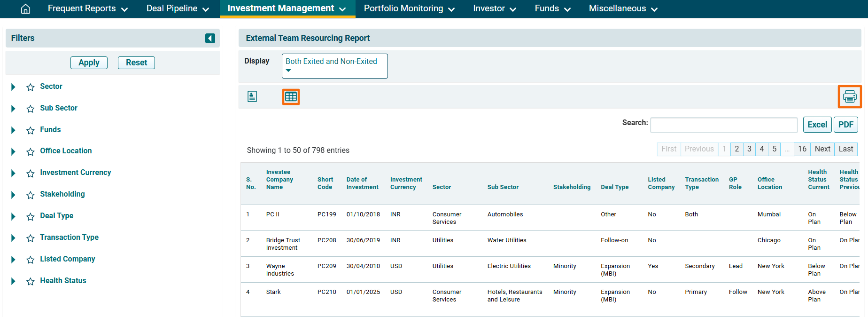Favorite the Sector filter with star icon
The width and height of the screenshot is (868, 317).
31,87
